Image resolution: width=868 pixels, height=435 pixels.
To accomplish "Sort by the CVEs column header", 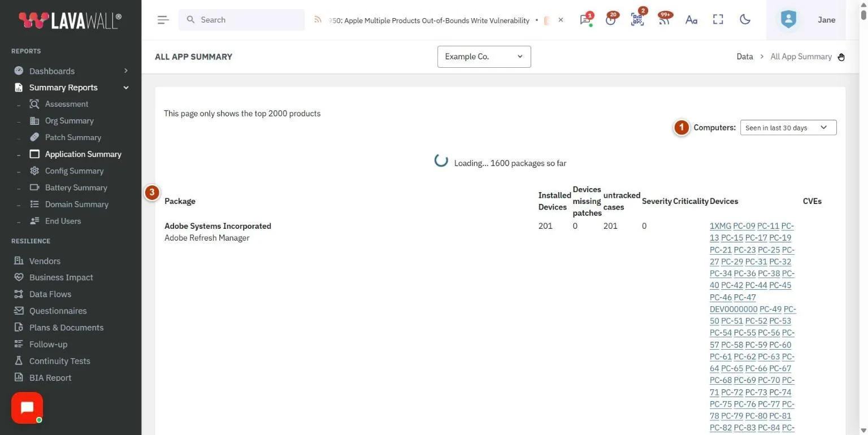I will click(x=812, y=201).
